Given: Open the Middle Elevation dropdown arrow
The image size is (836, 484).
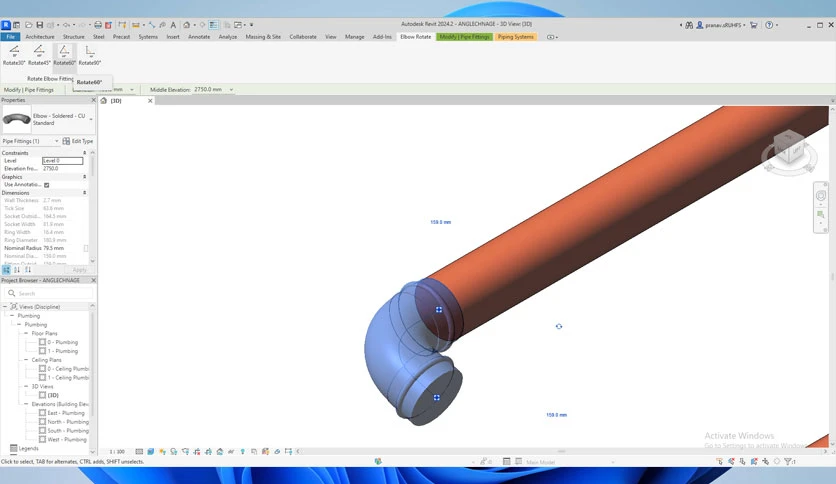Looking at the screenshot, I should coord(231,90).
